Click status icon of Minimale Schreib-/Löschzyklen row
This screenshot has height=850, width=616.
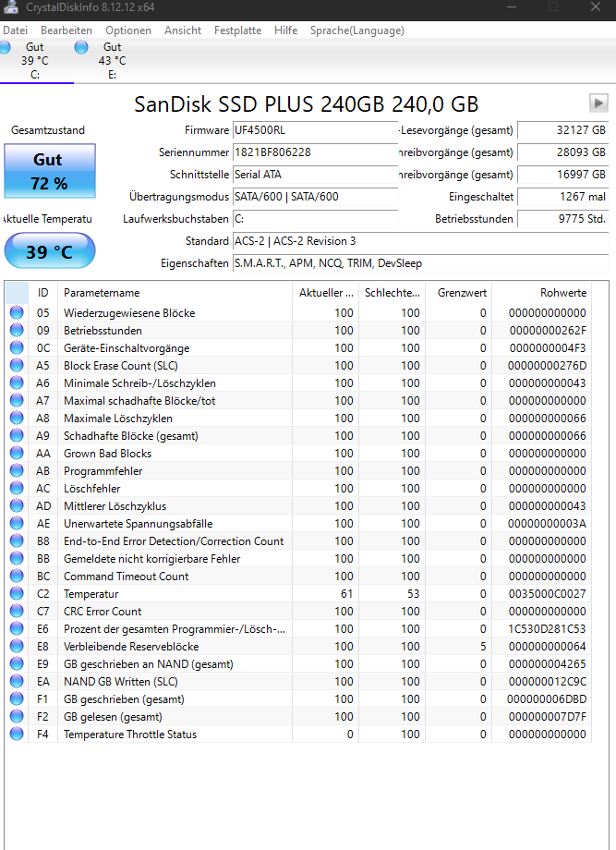click(17, 382)
